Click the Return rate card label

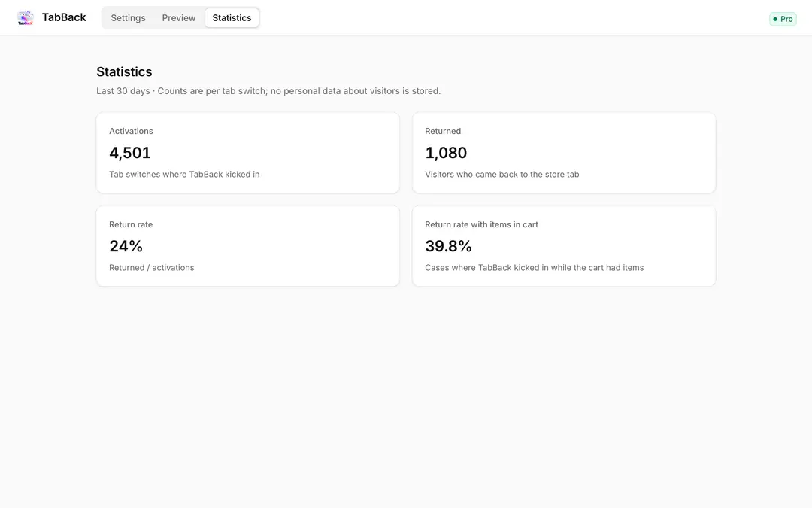pyautogui.click(x=131, y=224)
